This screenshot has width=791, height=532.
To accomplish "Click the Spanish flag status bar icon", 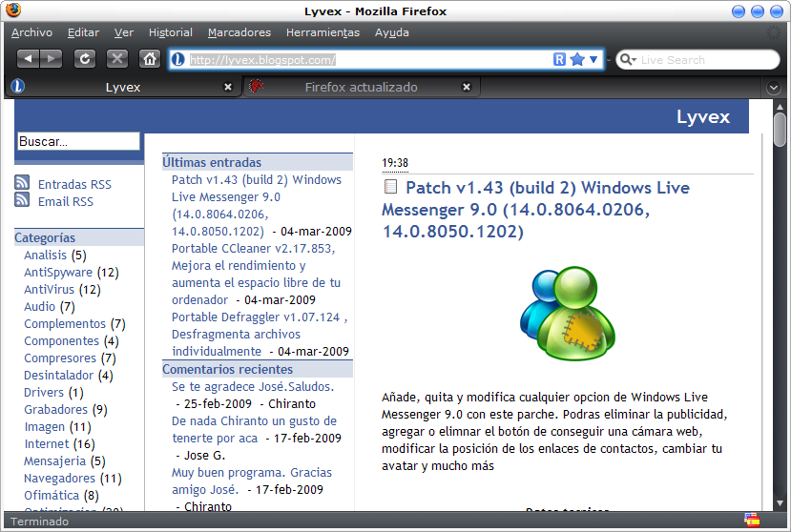I will [x=753, y=521].
